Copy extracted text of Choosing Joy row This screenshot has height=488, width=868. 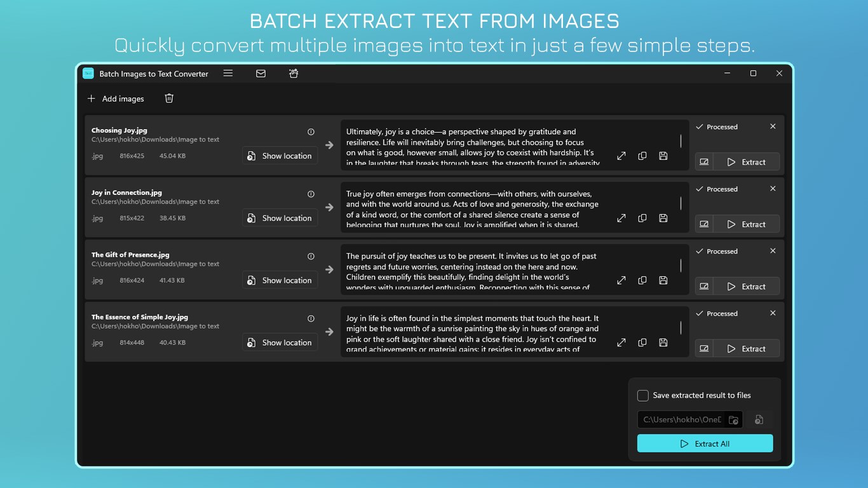tap(642, 156)
